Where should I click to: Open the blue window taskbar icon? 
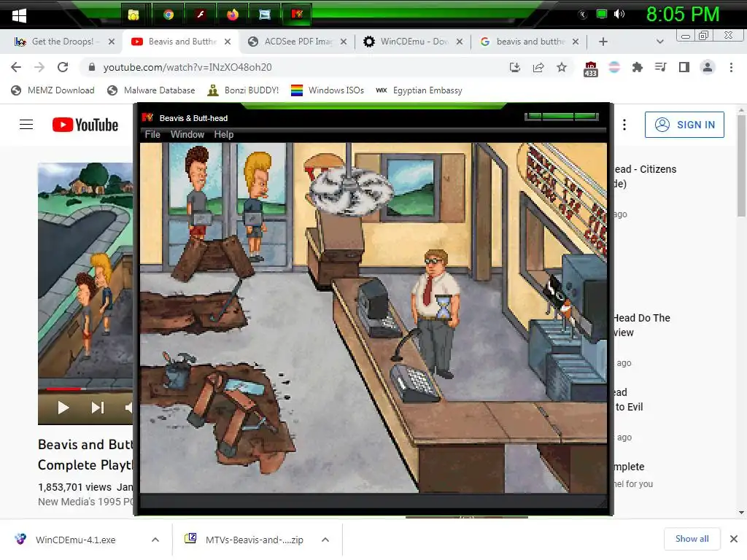pyautogui.click(x=265, y=15)
